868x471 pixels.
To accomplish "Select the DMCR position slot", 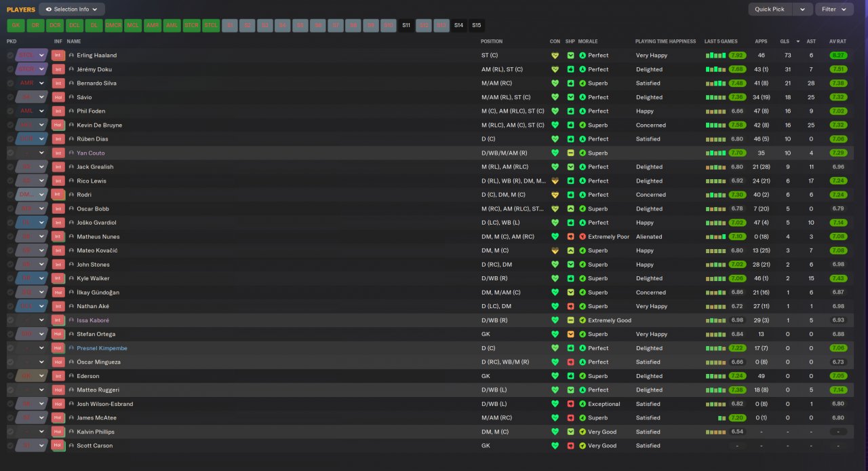I will (x=114, y=25).
